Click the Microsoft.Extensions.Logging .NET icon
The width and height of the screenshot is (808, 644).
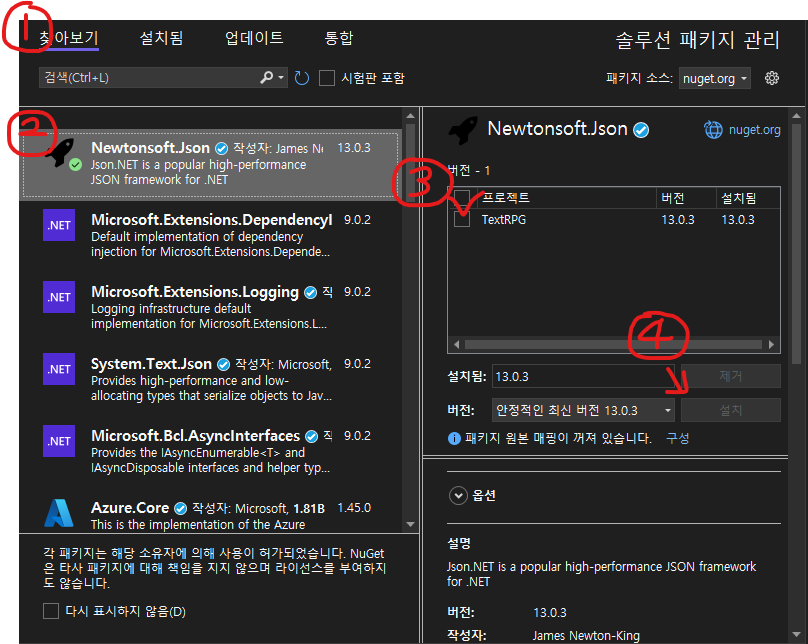tap(59, 297)
